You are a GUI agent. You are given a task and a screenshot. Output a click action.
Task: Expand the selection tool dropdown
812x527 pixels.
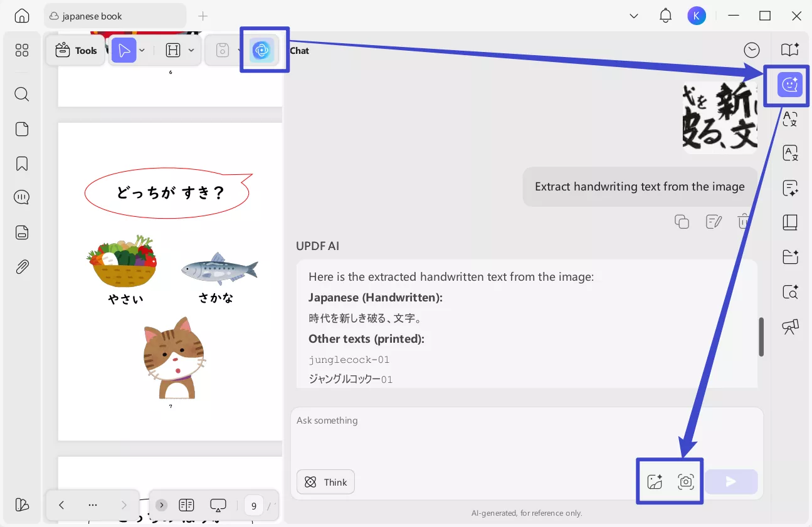(142, 50)
